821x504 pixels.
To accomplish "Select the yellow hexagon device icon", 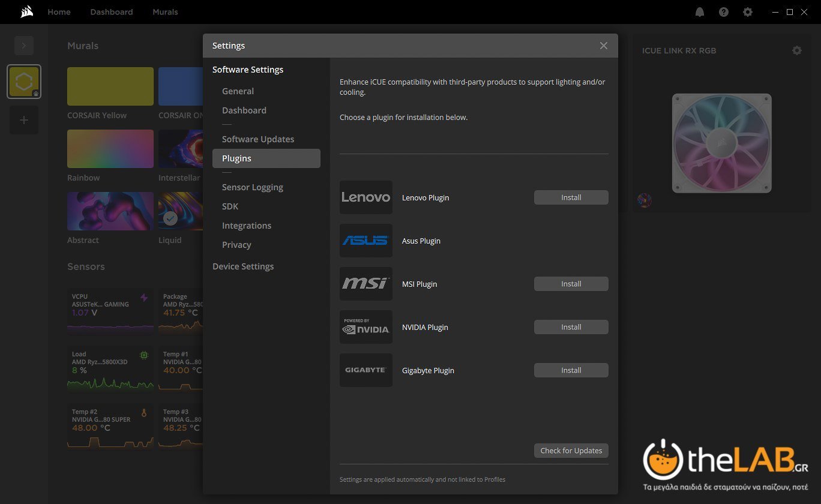I will click(x=24, y=82).
